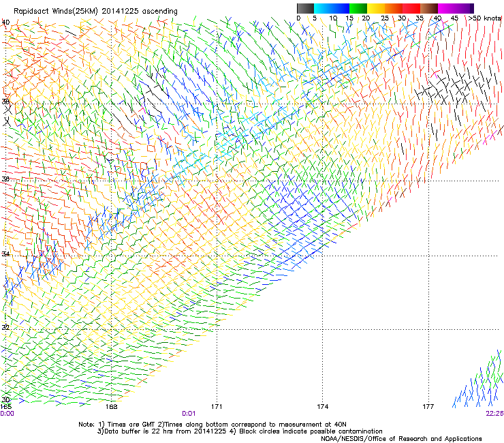Click the green 15-20 knots legend swatch
This screenshot has height=443, width=504.
point(358,8)
